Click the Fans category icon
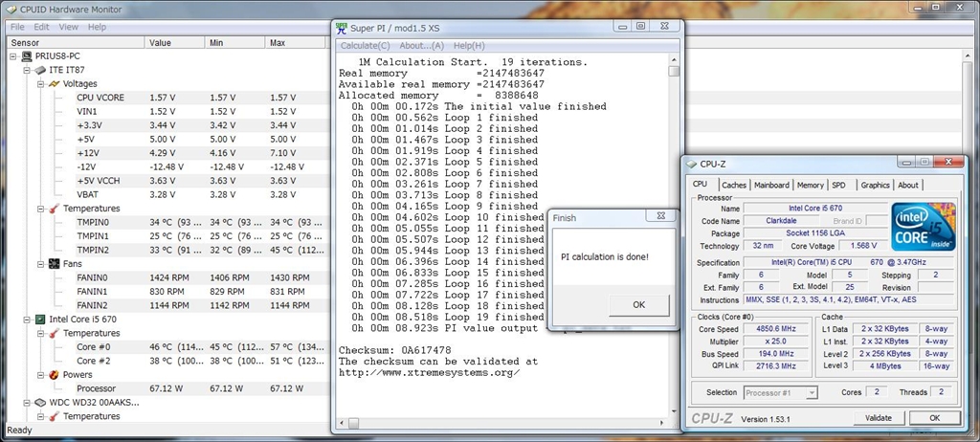 click(54, 263)
